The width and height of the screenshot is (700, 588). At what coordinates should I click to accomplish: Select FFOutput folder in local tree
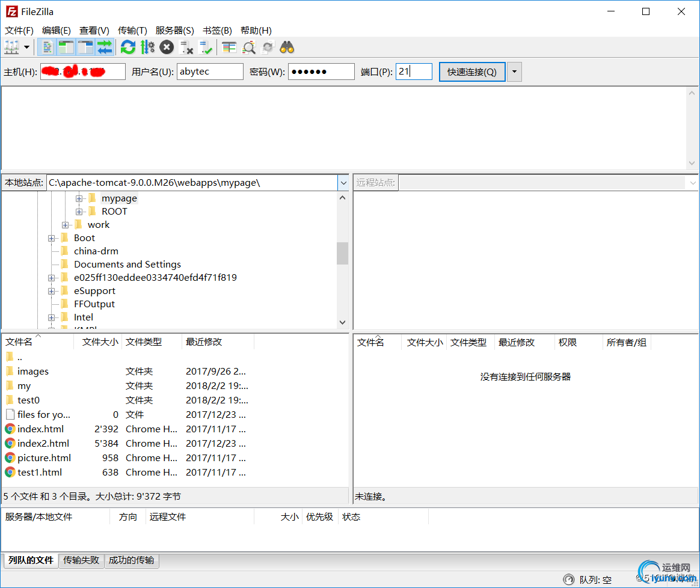[x=94, y=304]
